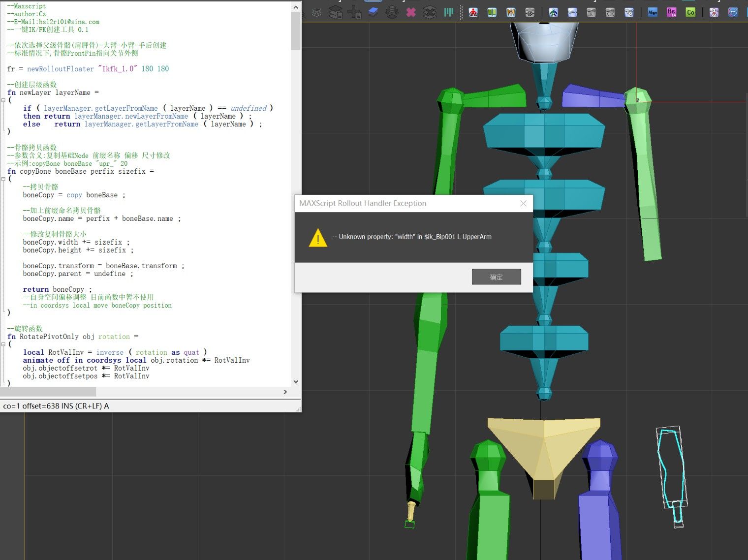Click the add new layer plus icon

tap(354, 12)
